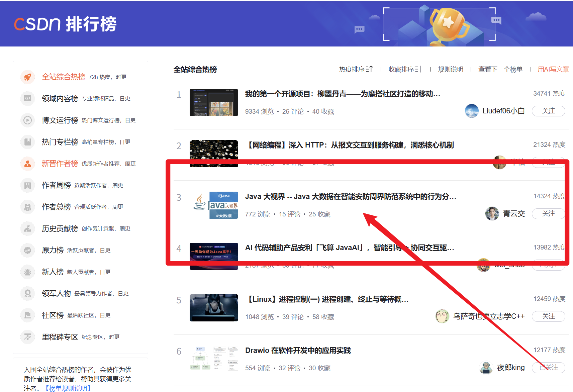Click thumbnail of rank 1 article
Image resolution: width=573 pixels, height=392 pixels.
tap(214, 102)
